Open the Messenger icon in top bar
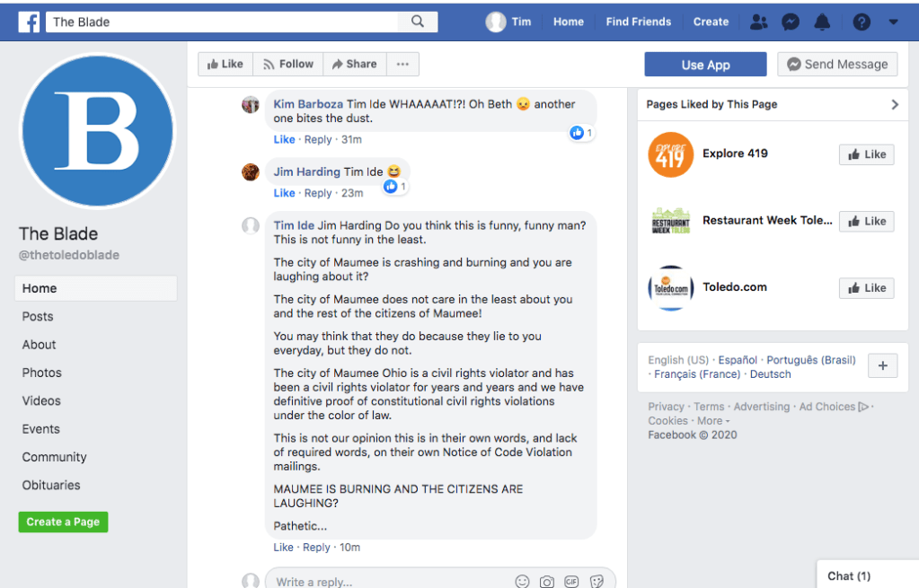 [x=791, y=22]
